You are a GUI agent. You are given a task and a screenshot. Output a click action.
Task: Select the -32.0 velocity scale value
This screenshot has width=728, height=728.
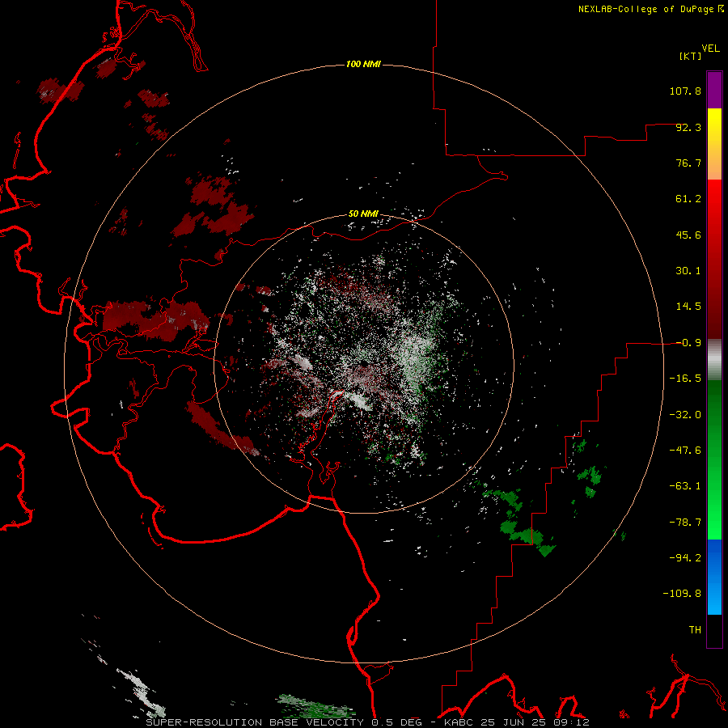(x=685, y=415)
